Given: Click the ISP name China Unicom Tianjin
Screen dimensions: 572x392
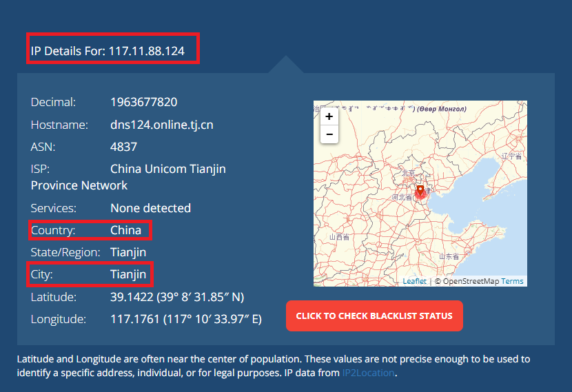Looking at the screenshot, I should pos(167,169).
